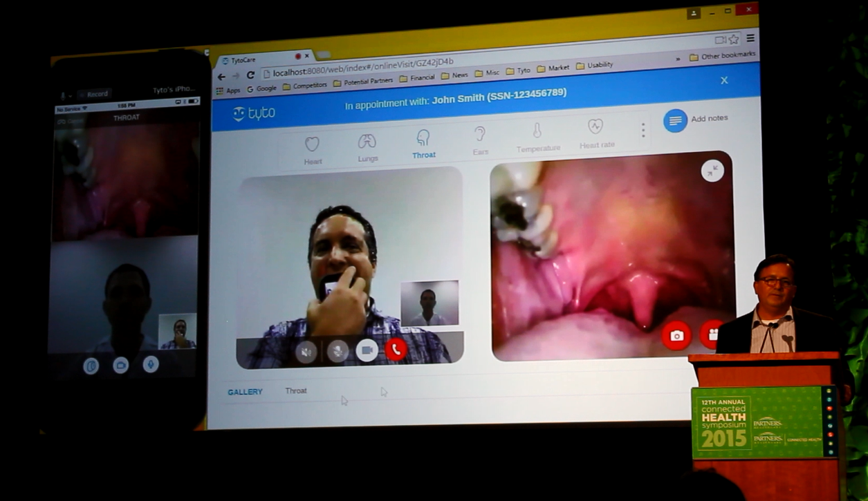Open the News bookmark folder

[x=454, y=75]
